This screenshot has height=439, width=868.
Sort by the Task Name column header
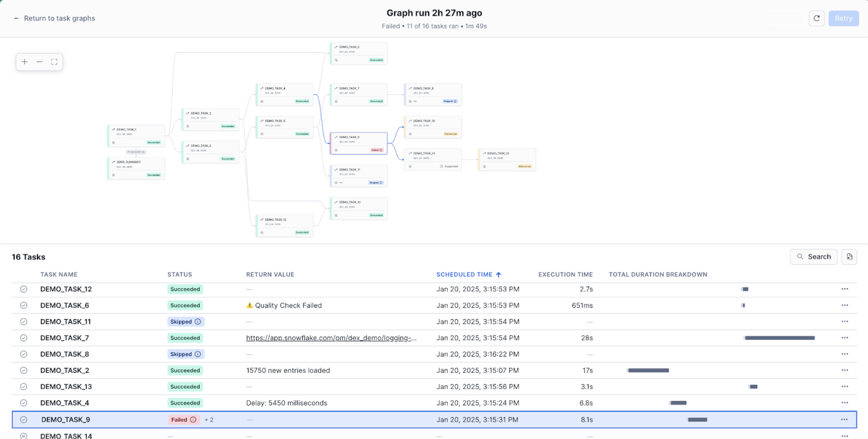click(x=59, y=275)
